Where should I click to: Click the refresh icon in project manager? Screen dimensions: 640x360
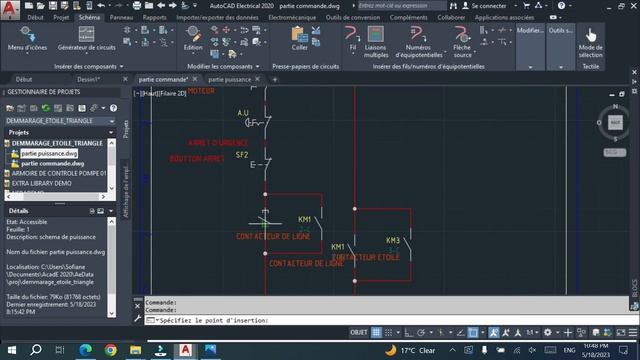(46, 108)
